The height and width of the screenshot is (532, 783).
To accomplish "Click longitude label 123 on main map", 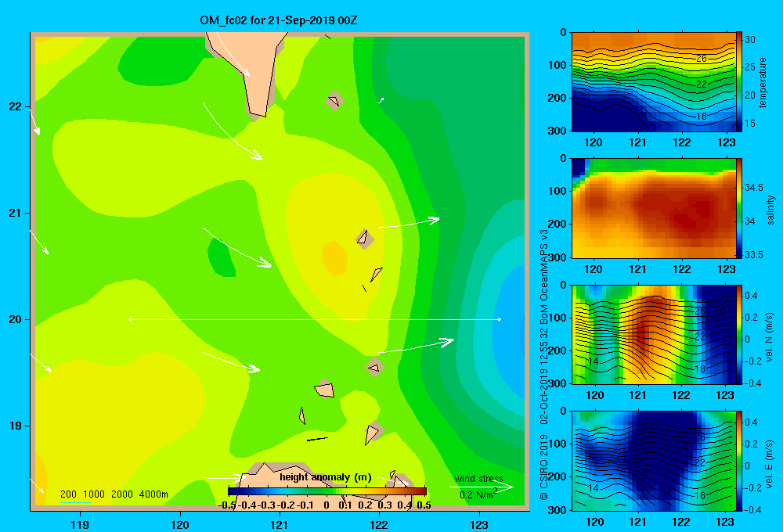I will pyautogui.click(x=479, y=524).
